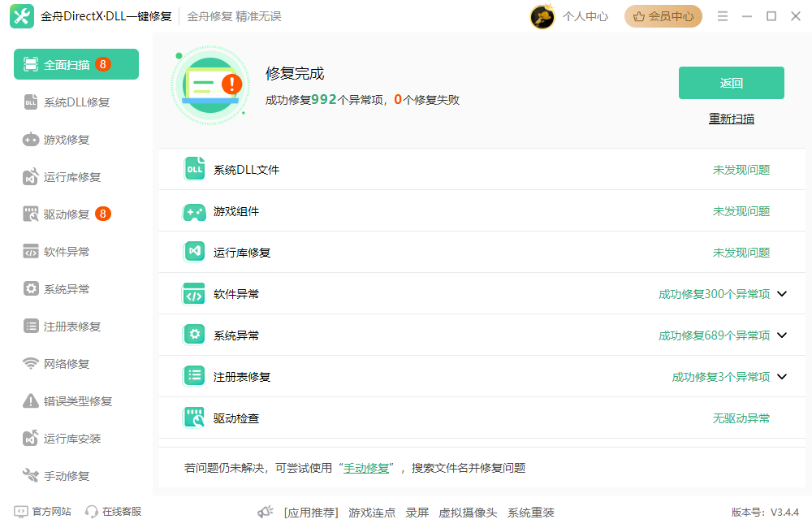The image size is (812, 528).
Task: Open 在线客服 online support
Action: [114, 512]
